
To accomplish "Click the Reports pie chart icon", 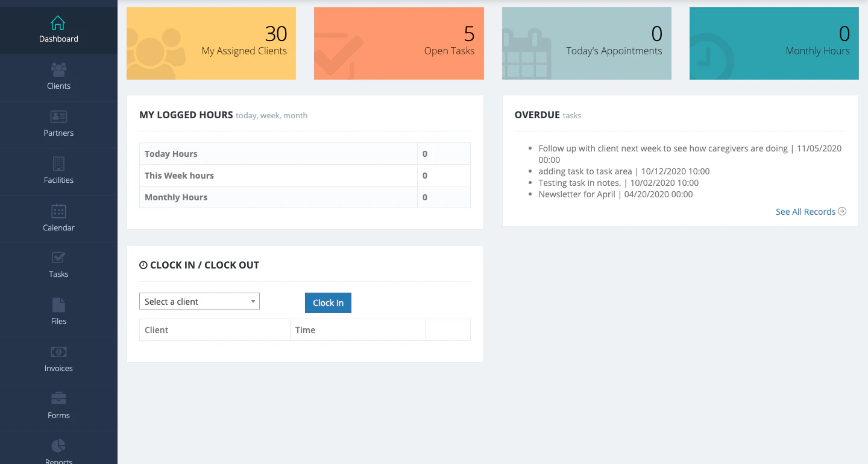I will [x=58, y=445].
